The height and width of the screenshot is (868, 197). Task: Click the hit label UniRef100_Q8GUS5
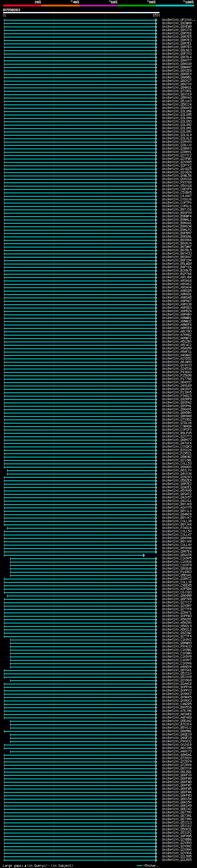177,555
